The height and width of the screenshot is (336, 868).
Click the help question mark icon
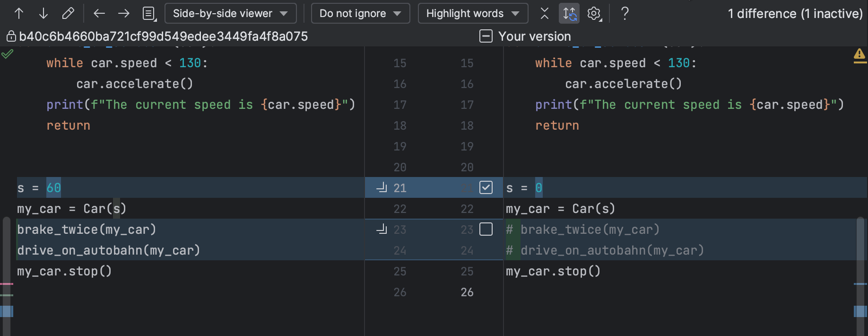click(x=625, y=13)
